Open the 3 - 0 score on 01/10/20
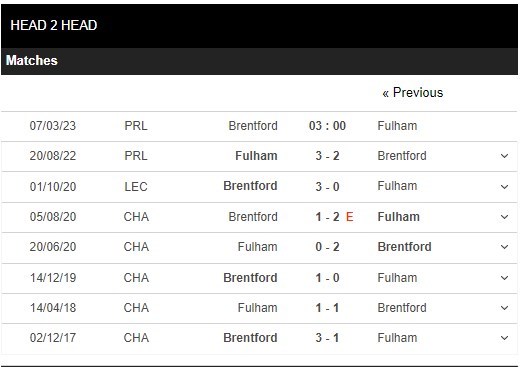521x367 pixels. pos(327,186)
